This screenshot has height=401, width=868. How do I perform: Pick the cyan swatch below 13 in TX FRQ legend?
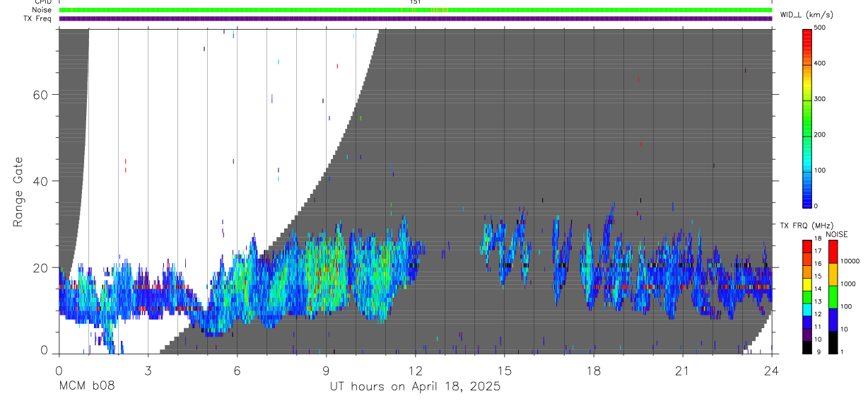pos(807,310)
